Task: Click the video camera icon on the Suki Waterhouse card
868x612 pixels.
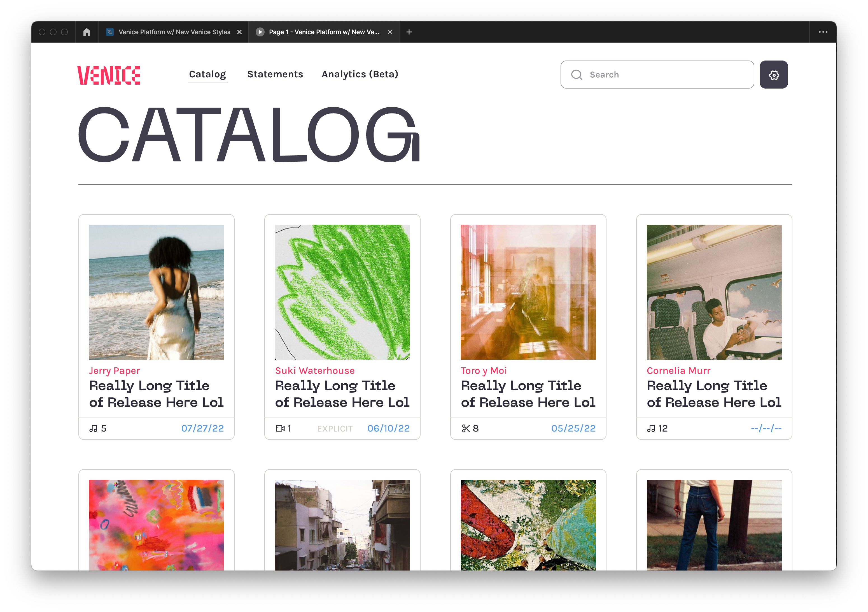Action: (x=280, y=428)
